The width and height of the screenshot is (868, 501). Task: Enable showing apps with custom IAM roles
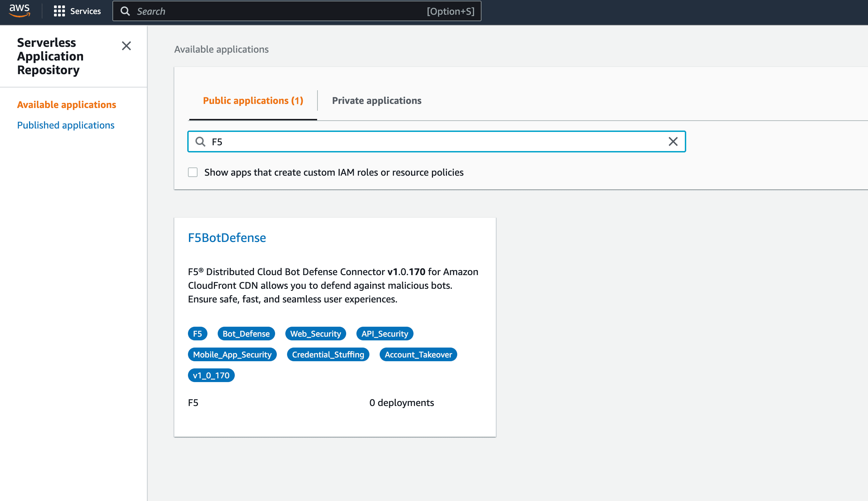click(193, 172)
